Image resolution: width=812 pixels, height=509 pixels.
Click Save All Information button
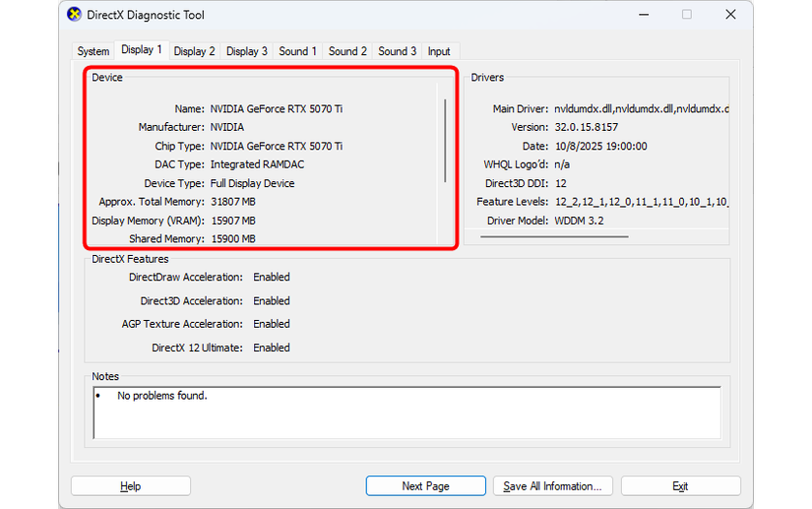552,486
